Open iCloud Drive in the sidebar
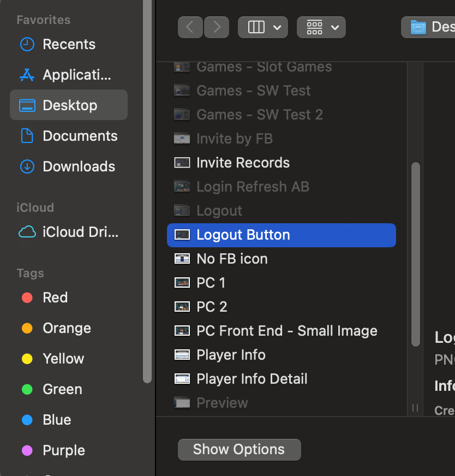Image resolution: width=455 pixels, height=476 pixels. [80, 232]
